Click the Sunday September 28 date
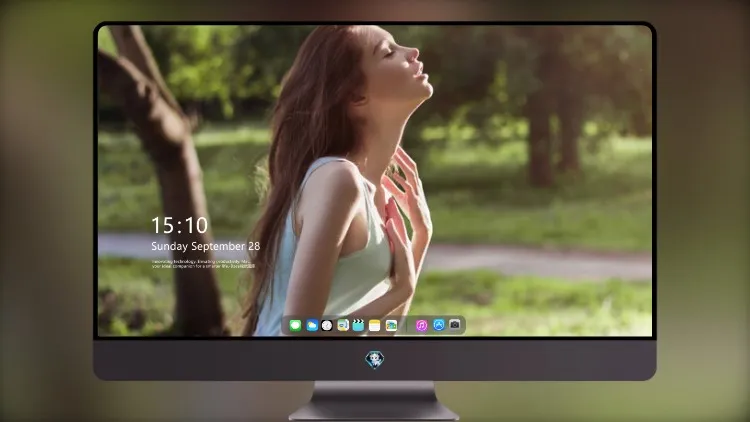Screen dimensions: 750x422 coord(206,246)
